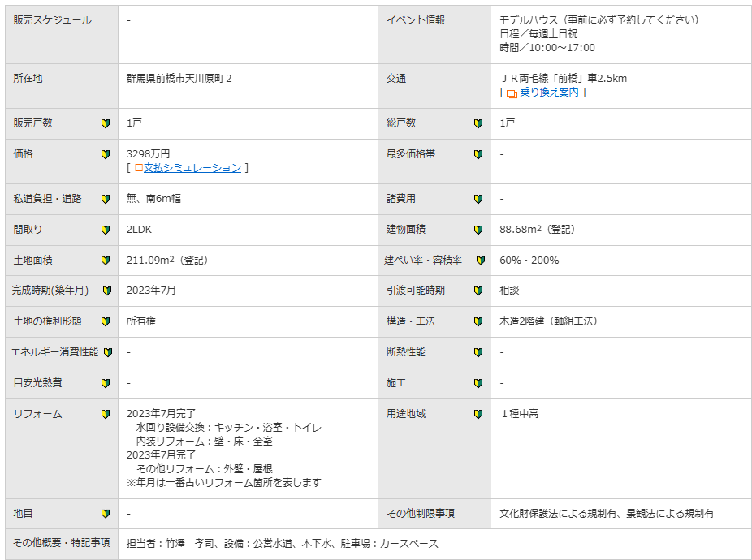Click the help icon next to 用途地域
The image size is (752, 560).
tap(478, 414)
